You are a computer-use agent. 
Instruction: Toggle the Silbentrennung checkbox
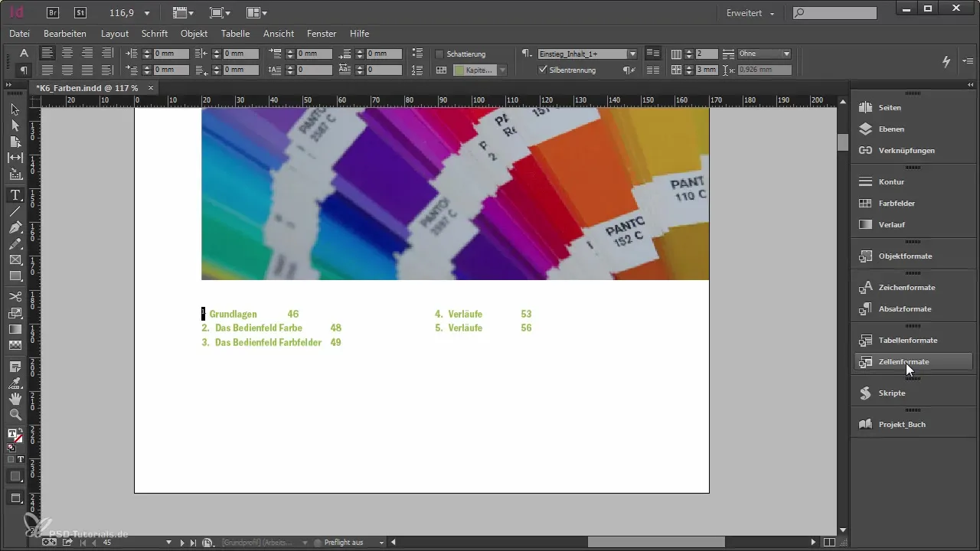543,70
